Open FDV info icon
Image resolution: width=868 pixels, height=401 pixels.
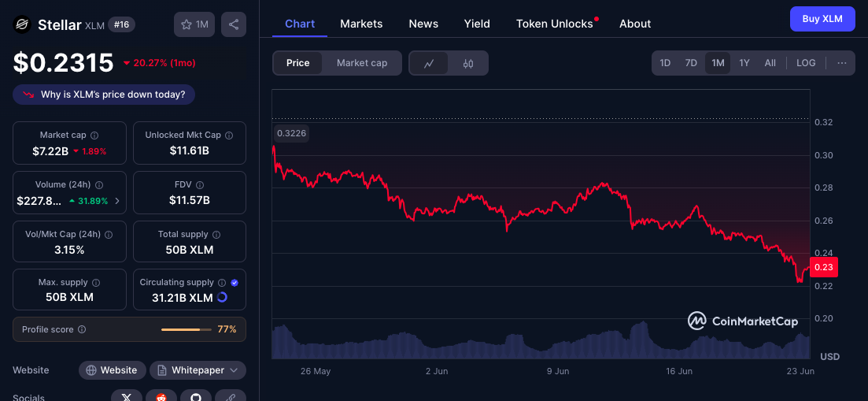pos(201,185)
